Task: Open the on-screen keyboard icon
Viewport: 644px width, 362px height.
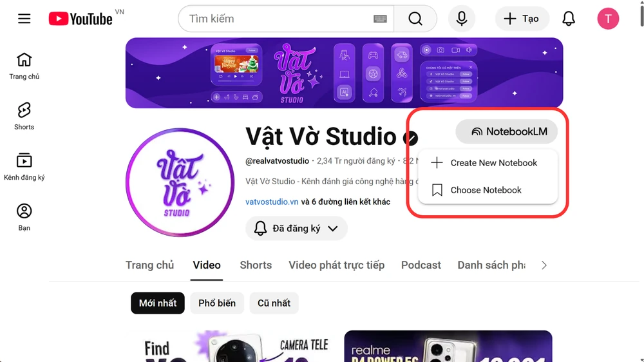Action: 380,19
